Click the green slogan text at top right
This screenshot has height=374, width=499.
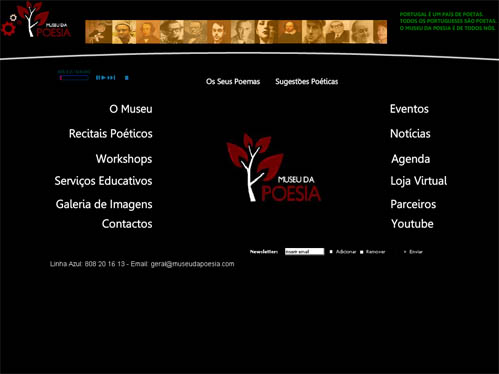pos(448,21)
